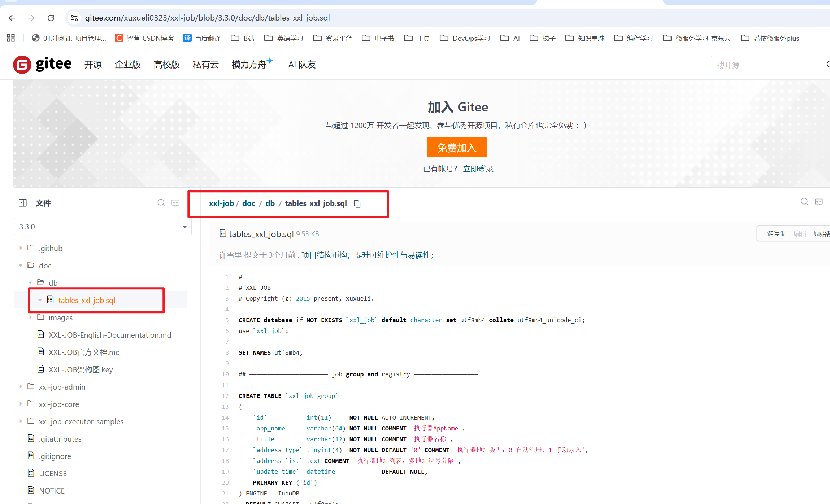
Task: Reload the page with refresh icon
Action: click(x=51, y=18)
